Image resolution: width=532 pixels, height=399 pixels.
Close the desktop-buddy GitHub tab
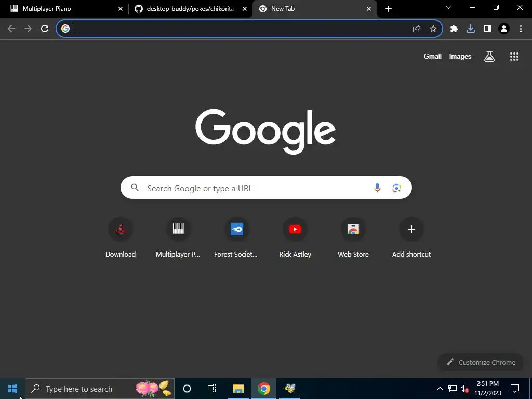click(245, 9)
